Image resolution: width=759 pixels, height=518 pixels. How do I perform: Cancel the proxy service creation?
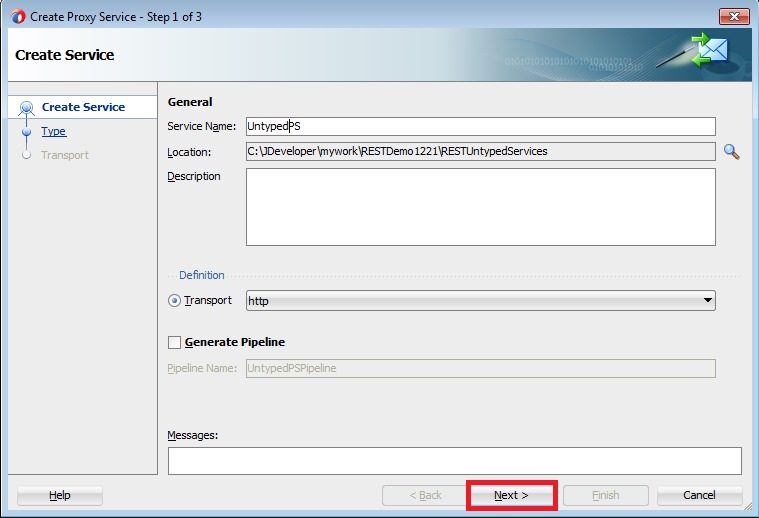click(699, 495)
